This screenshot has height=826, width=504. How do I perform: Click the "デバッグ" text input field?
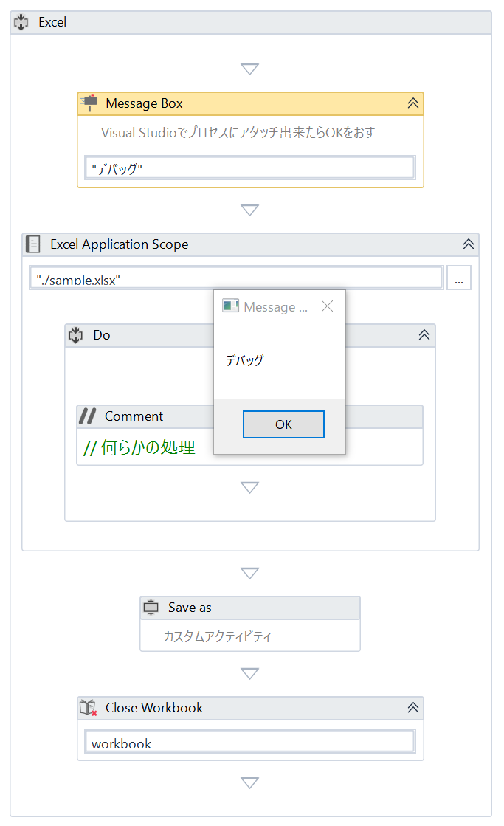point(250,168)
